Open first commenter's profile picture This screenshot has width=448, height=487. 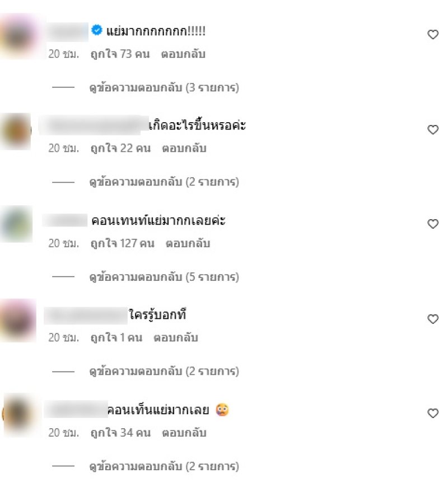pyautogui.click(x=19, y=36)
